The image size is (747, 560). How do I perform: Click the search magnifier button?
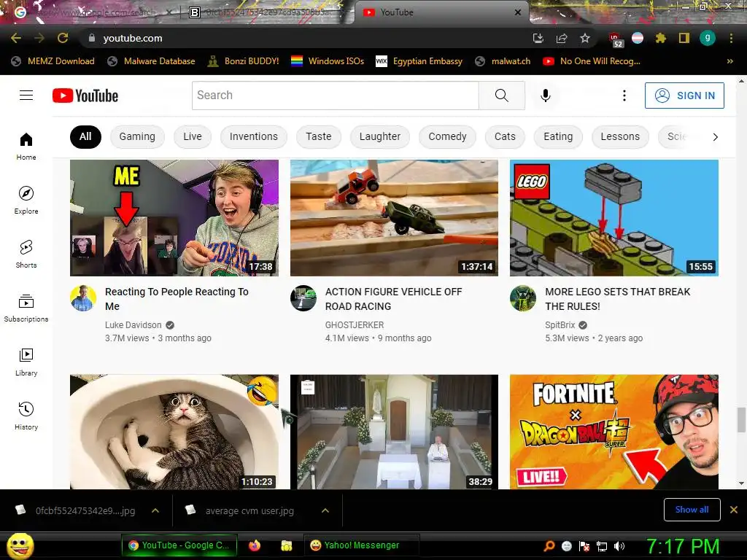[x=502, y=96]
